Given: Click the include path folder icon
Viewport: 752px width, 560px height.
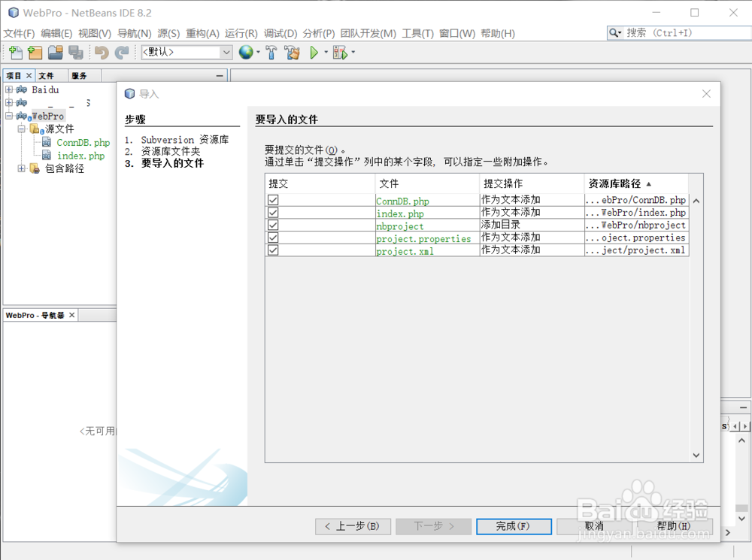Looking at the screenshot, I should click(x=35, y=168).
